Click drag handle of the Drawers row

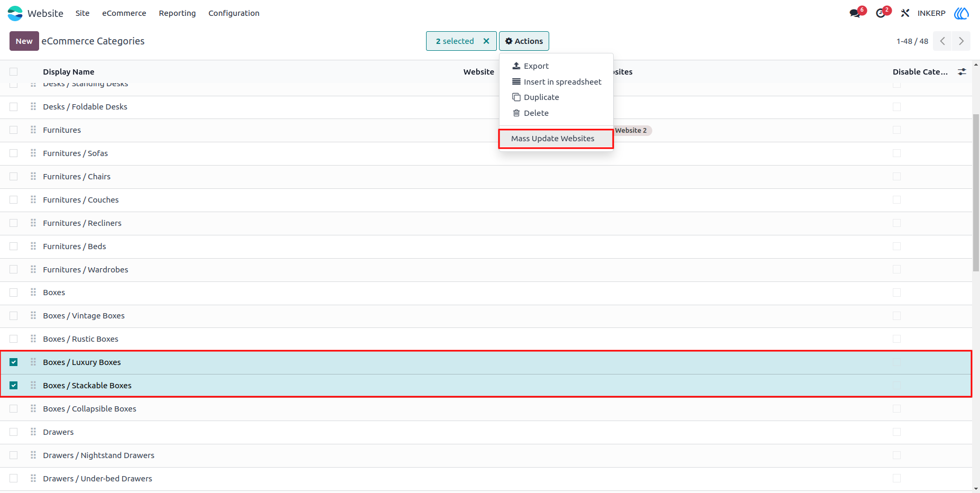click(33, 432)
